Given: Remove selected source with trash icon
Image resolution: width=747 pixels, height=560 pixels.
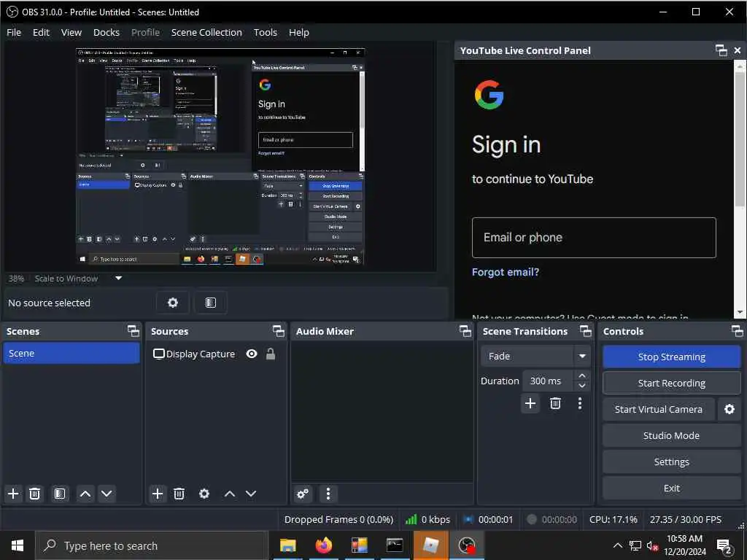Looking at the screenshot, I should pos(179,494).
